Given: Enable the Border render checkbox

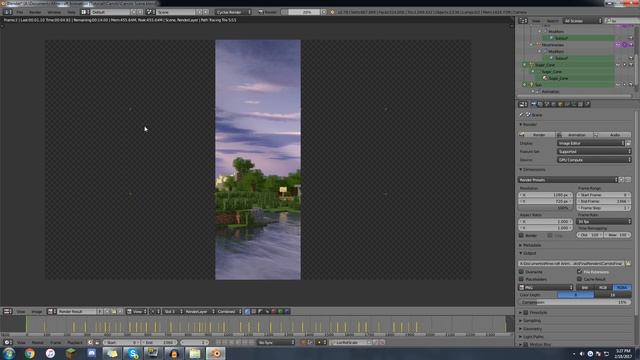Looking at the screenshot, I should (521, 236).
